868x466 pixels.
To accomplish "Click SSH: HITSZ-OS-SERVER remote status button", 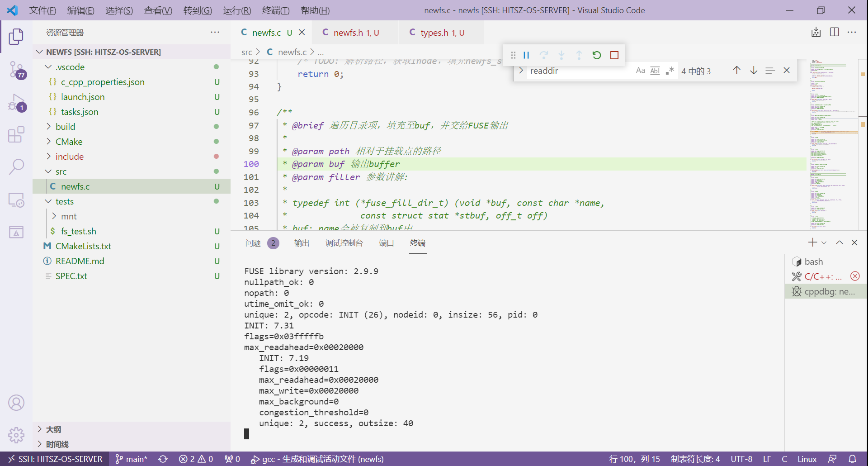I will click(x=55, y=459).
